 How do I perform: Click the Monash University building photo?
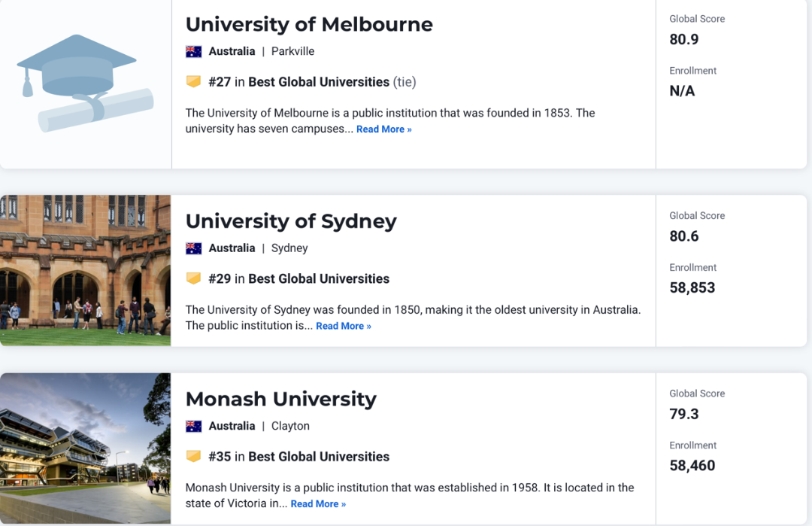click(86, 448)
